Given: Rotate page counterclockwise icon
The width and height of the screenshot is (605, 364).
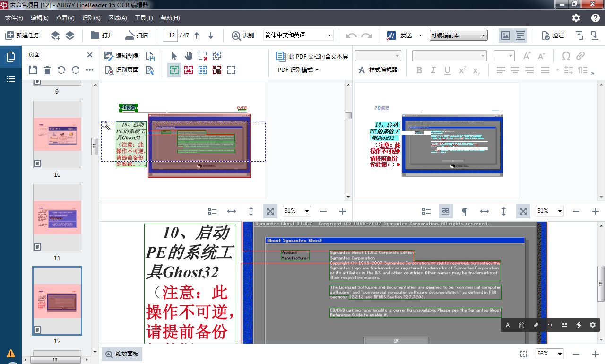Looking at the screenshot, I should tap(61, 70).
